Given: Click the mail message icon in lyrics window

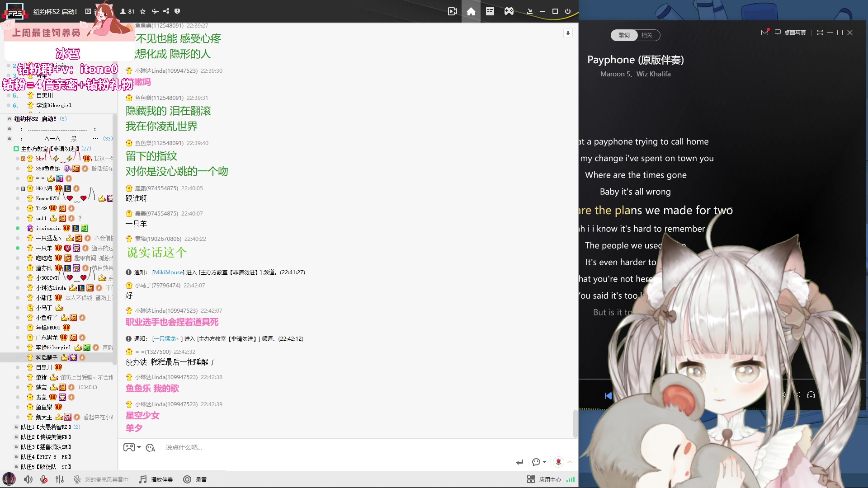Looking at the screenshot, I should click(x=764, y=33).
